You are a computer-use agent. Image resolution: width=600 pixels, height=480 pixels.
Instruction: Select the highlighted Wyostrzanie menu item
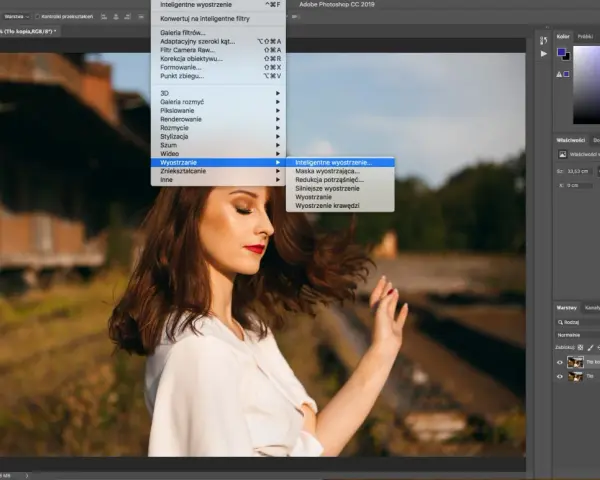(x=218, y=162)
